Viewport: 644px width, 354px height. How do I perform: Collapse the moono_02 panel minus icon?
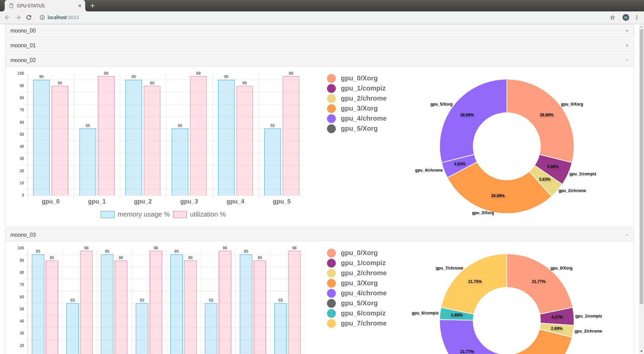point(627,60)
